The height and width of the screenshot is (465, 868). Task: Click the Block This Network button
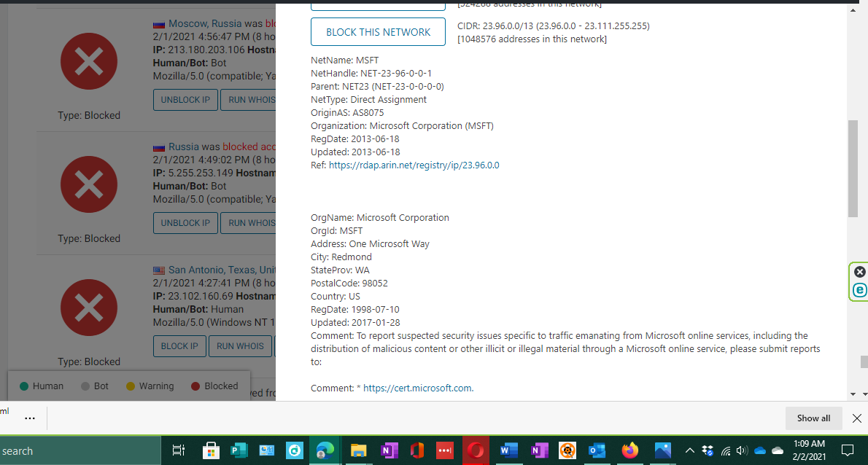[378, 32]
